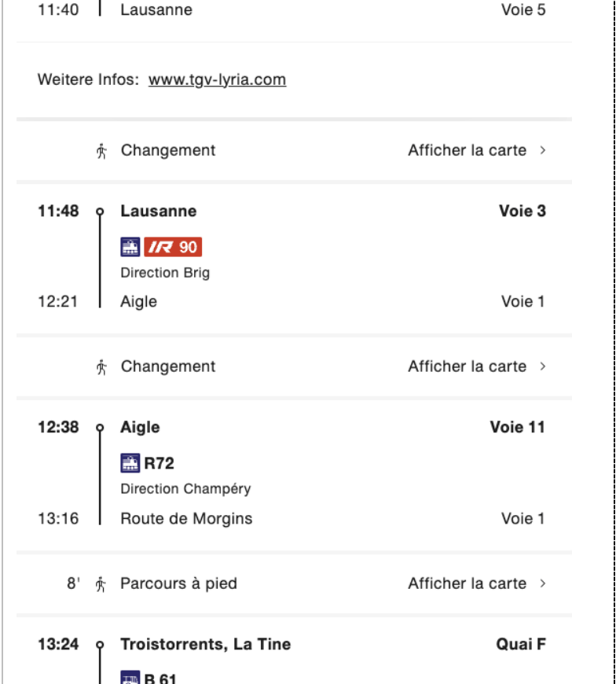Select the Aigle 12:38 departure stop

(140, 427)
